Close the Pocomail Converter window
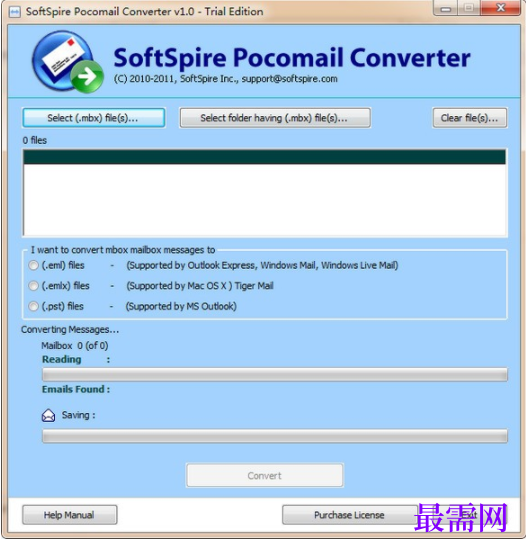526x549 pixels. [500, 8]
